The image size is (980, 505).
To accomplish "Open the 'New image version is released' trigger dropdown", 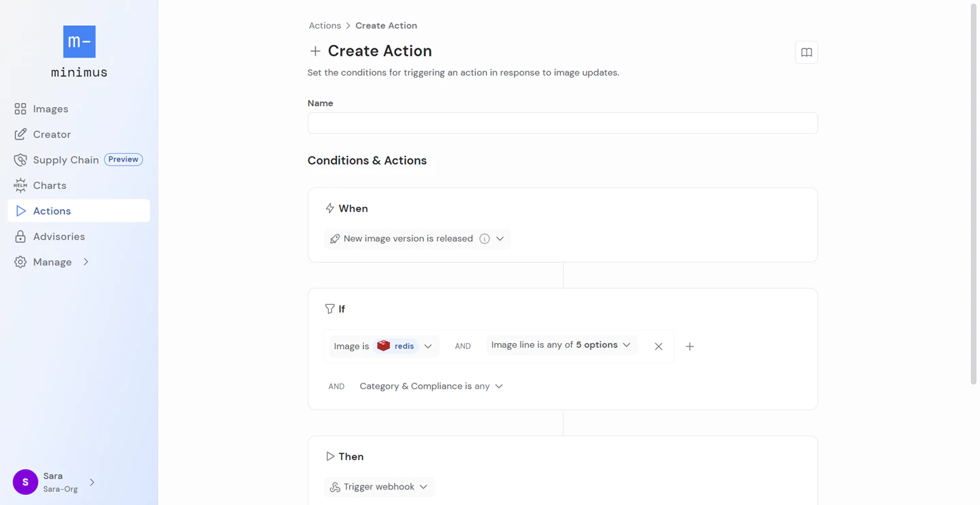I will tap(500, 238).
